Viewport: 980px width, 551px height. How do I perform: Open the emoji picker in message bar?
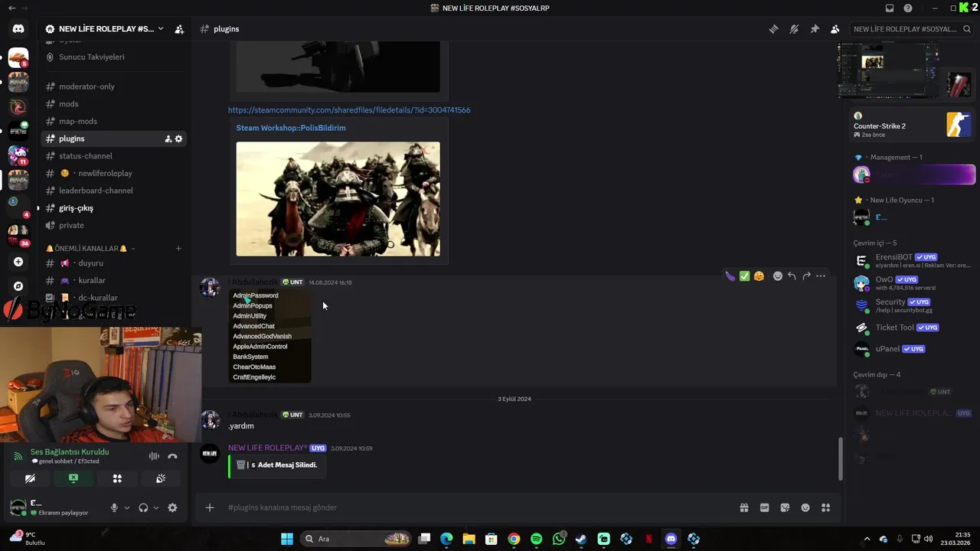coord(805,507)
